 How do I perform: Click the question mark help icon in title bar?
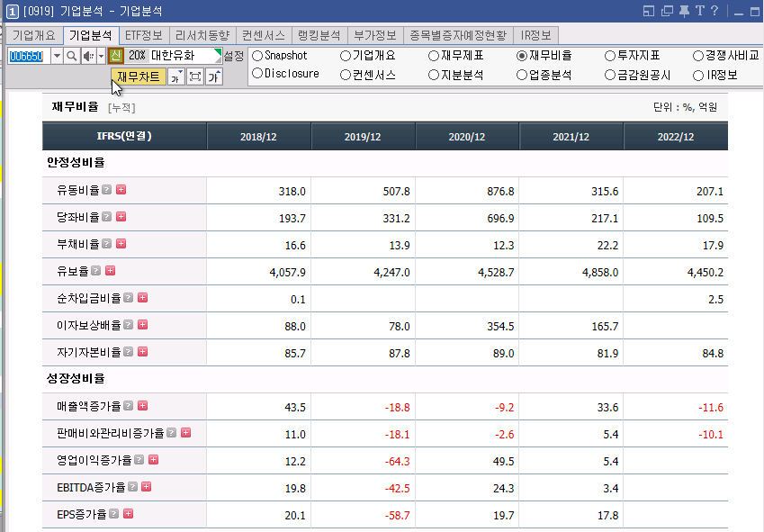[x=715, y=11]
